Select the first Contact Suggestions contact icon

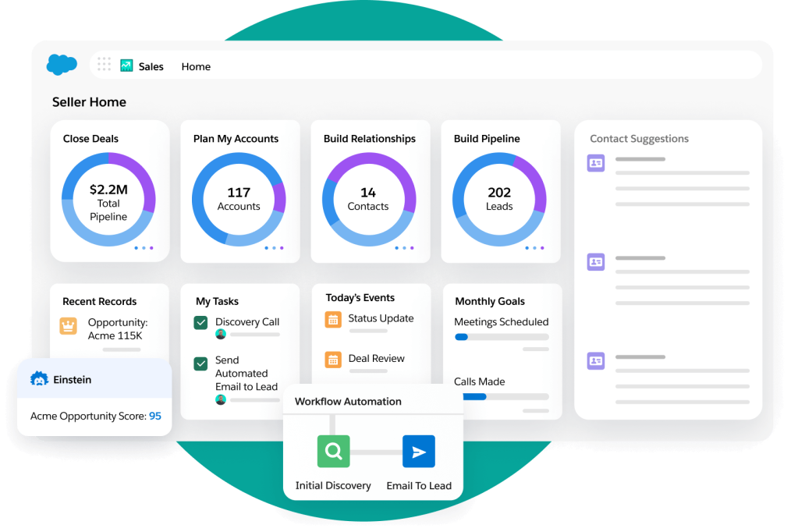pos(595,161)
